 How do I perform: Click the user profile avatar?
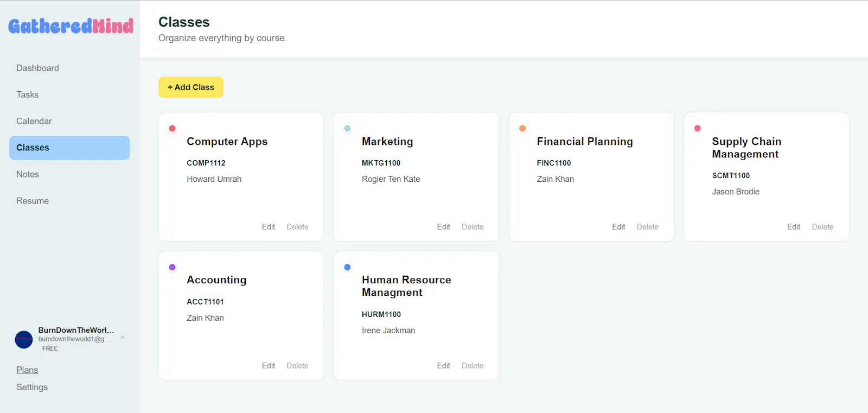24,339
